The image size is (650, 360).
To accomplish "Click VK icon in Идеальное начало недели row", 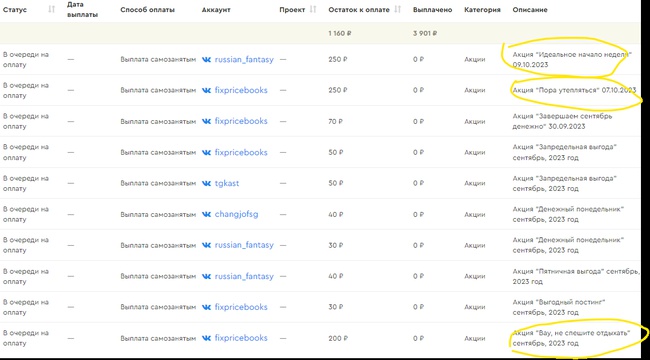I will point(206,59).
